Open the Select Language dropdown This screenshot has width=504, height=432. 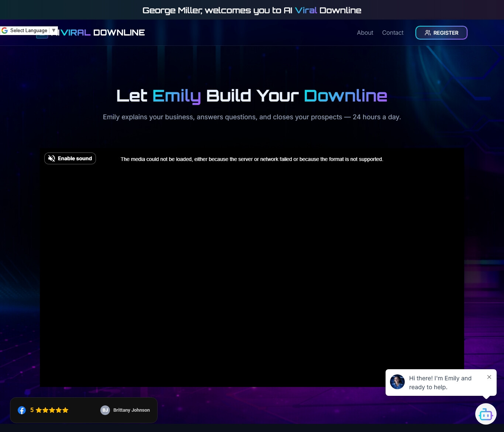point(29,31)
